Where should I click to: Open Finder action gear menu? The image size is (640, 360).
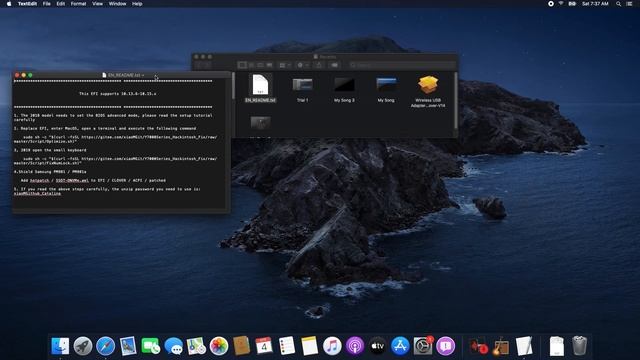tap(303, 65)
